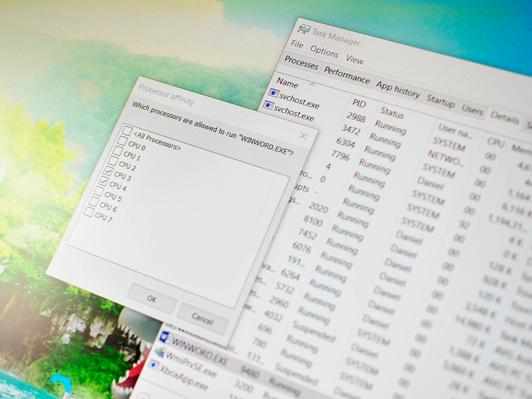Open the File menu
Image resolution: width=532 pixels, height=399 pixels.
[297, 44]
